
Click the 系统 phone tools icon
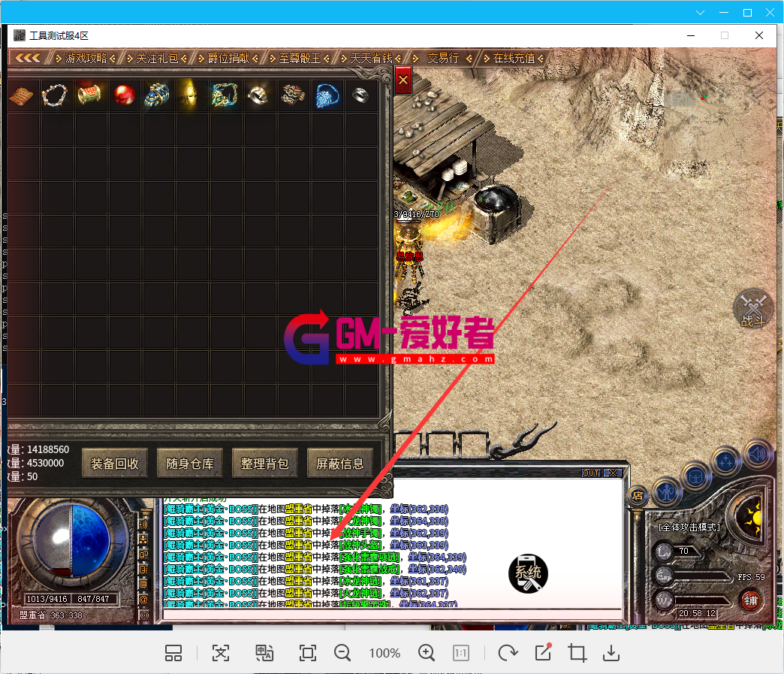pyautogui.click(x=528, y=573)
